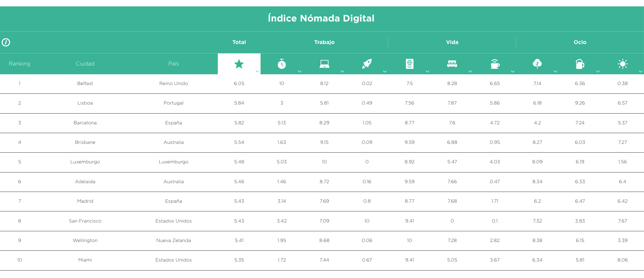Select the star Total score icon
This screenshot has width=644, height=278.
pos(239,64)
